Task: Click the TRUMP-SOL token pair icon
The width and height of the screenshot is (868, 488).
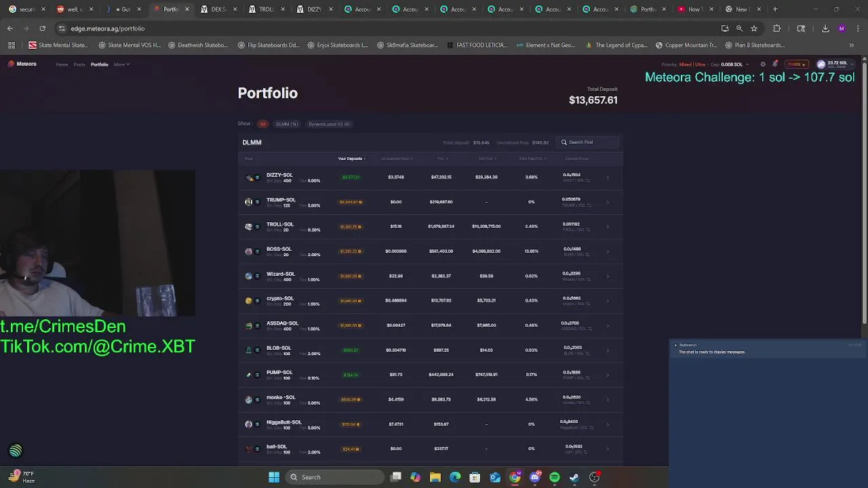Action: [x=252, y=202]
